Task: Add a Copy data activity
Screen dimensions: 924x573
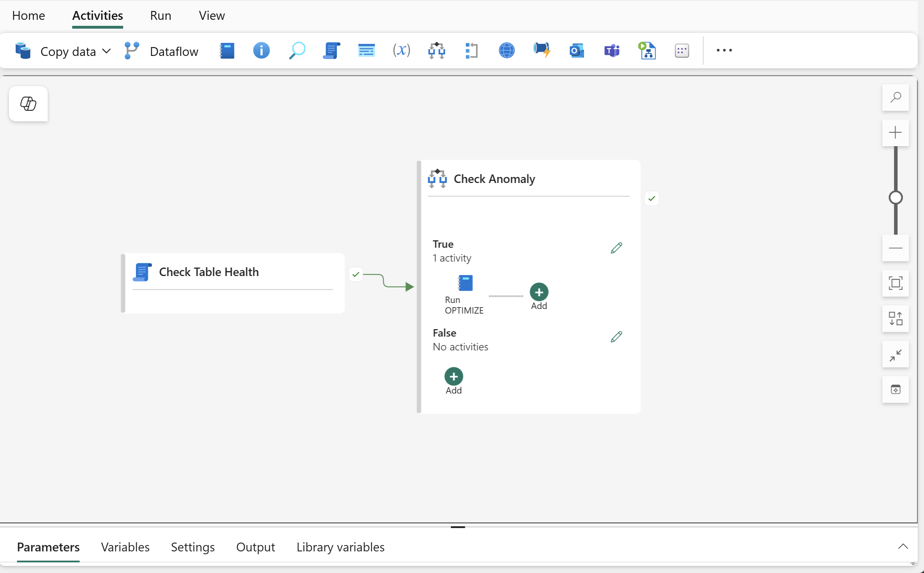Action: tap(55, 51)
